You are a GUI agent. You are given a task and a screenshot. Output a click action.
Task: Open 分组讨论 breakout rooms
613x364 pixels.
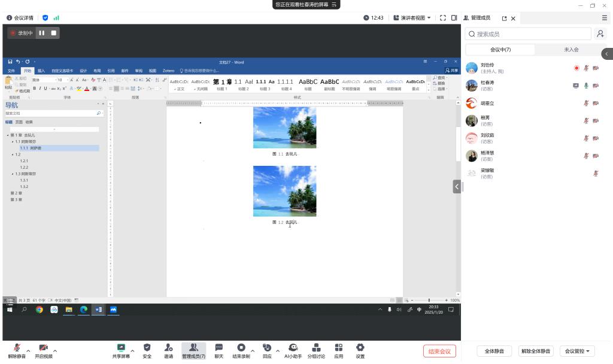(x=316, y=348)
